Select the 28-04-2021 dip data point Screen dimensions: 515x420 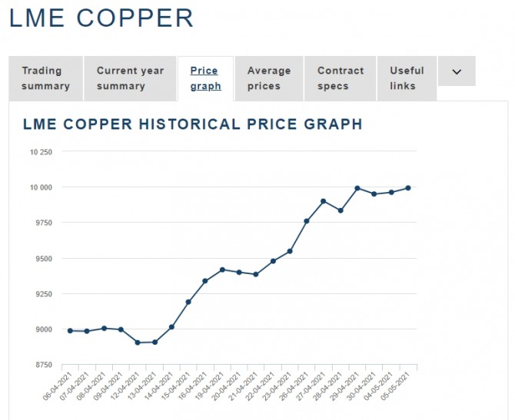(341, 210)
